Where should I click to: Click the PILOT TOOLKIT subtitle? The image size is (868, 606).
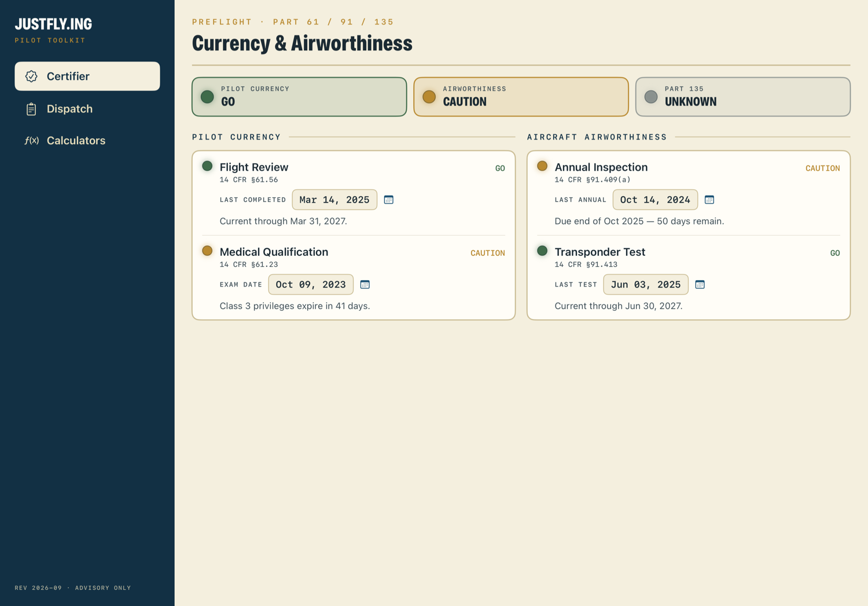pyautogui.click(x=50, y=41)
